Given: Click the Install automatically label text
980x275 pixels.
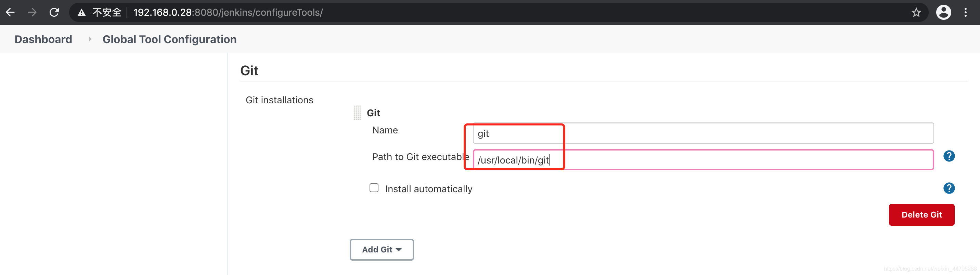Looking at the screenshot, I should click(x=428, y=189).
